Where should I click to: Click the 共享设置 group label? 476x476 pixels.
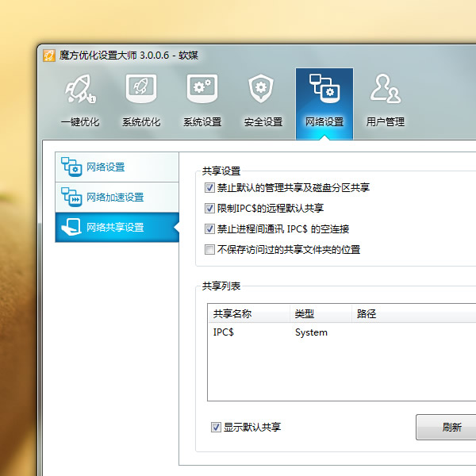221,171
